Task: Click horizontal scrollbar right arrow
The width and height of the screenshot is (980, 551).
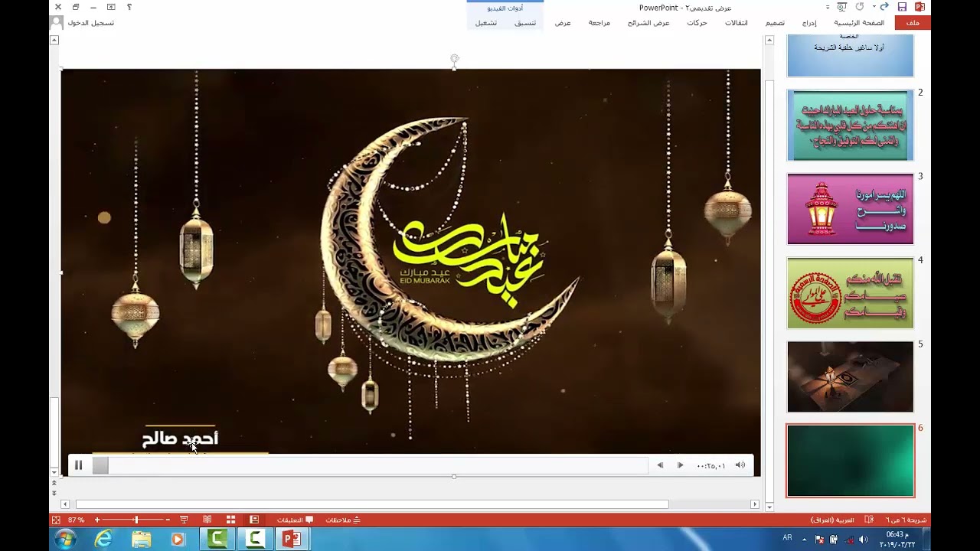Action: (755, 504)
